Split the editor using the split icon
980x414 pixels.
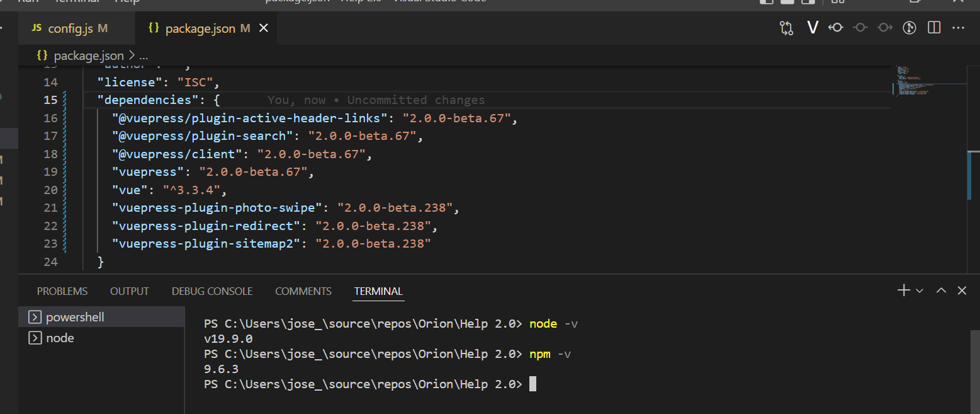(x=933, y=27)
